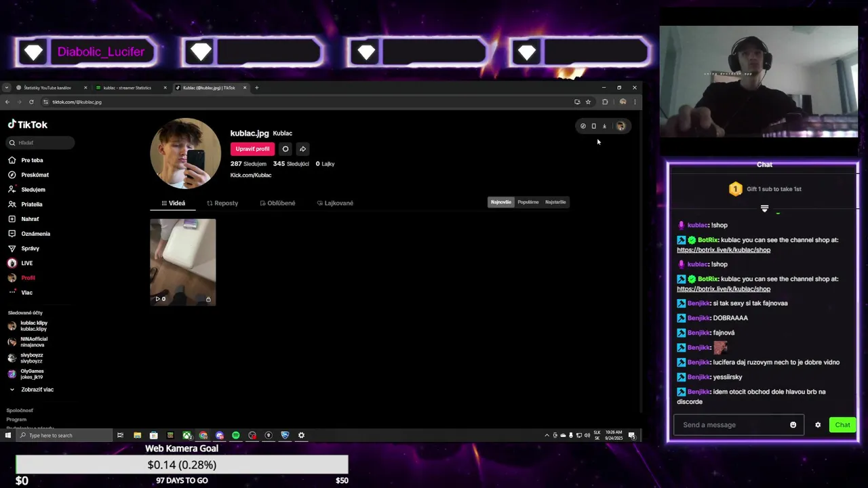
Task: Open the Viac more menu
Action: [x=20, y=293]
